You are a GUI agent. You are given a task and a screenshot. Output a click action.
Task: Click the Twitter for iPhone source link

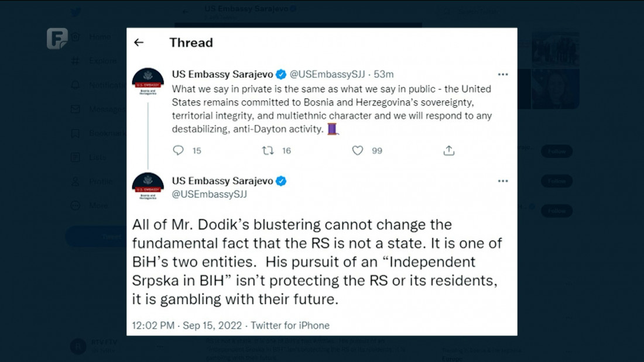(x=290, y=325)
